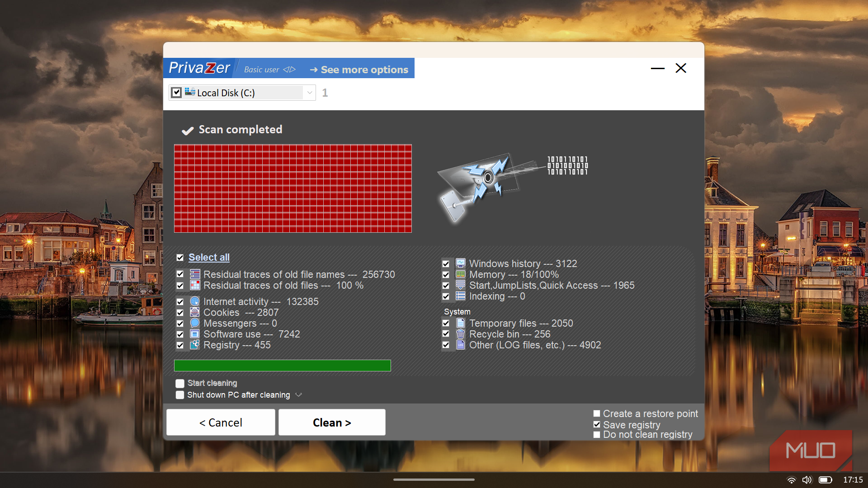Enable Do not clean registry
868x488 pixels.
coord(597,435)
